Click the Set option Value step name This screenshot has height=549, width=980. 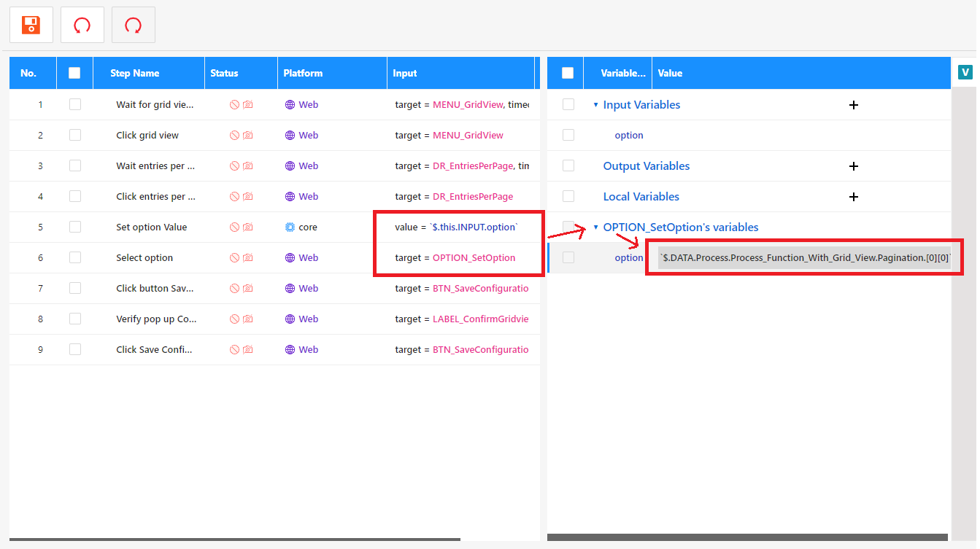pyautogui.click(x=152, y=227)
